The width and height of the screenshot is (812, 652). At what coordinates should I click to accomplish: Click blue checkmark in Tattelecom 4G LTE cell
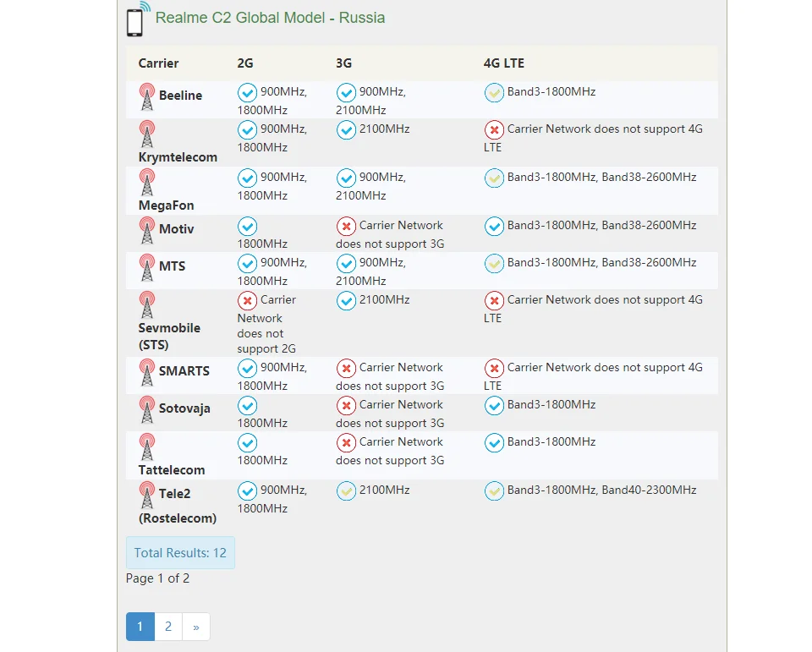(x=494, y=443)
